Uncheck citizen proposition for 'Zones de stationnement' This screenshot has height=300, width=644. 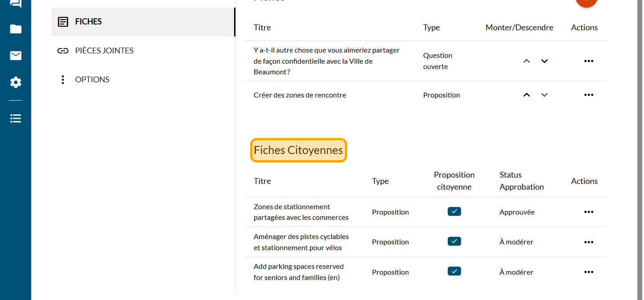click(x=454, y=211)
